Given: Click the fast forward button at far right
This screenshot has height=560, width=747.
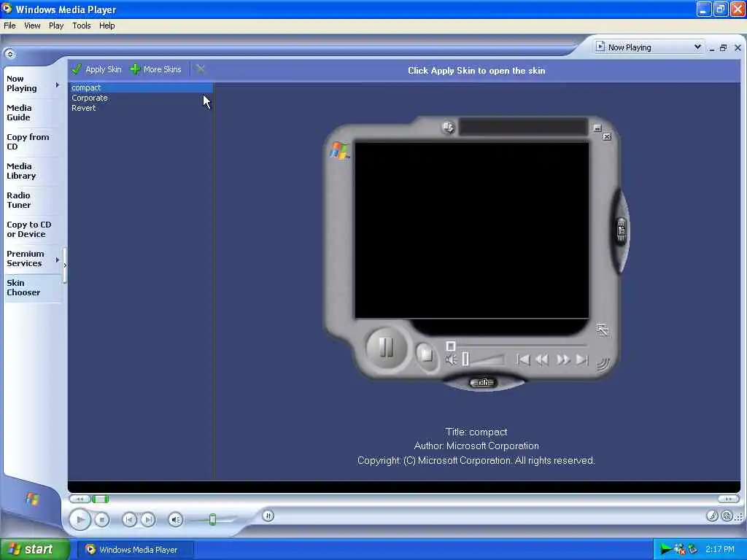Looking at the screenshot, I should pos(729,499).
